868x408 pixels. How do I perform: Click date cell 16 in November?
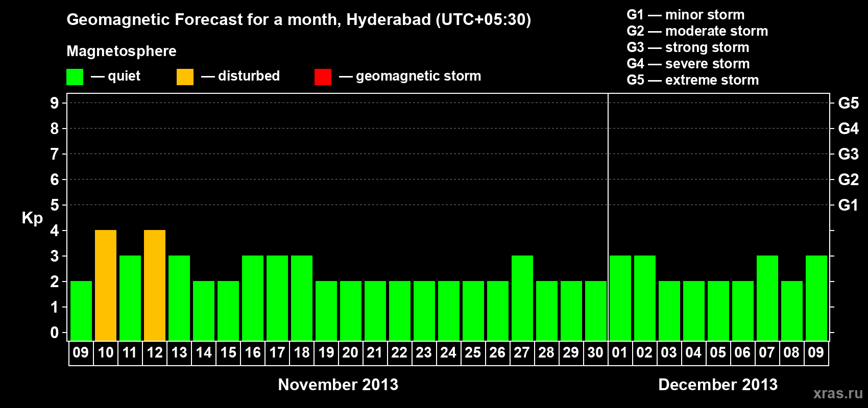click(253, 353)
